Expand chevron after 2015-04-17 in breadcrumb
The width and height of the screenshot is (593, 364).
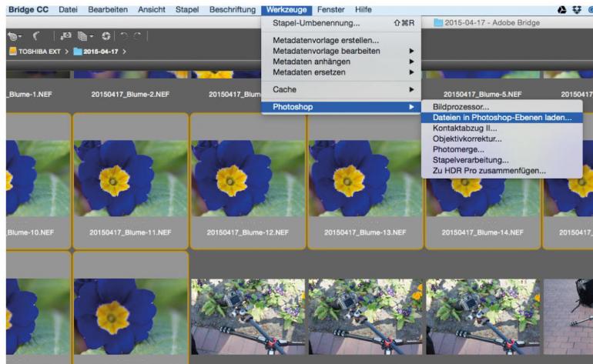pyautogui.click(x=124, y=52)
